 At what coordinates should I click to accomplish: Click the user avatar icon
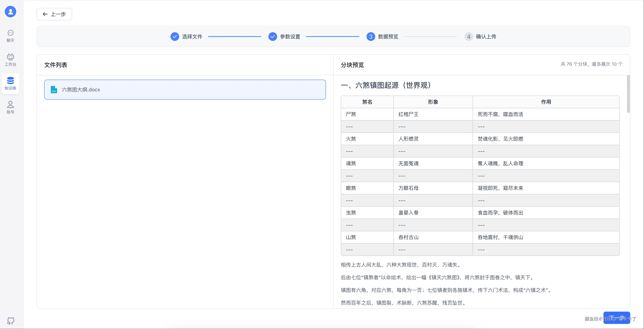pos(10,12)
